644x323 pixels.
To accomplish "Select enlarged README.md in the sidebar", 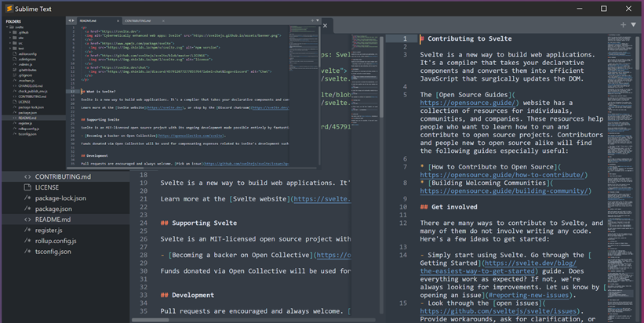I will point(53,220).
